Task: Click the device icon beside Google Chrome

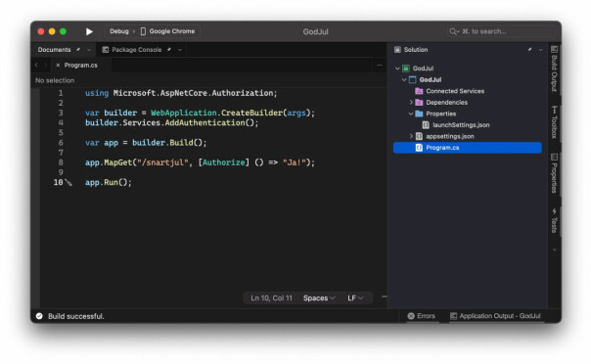Action: [143, 31]
